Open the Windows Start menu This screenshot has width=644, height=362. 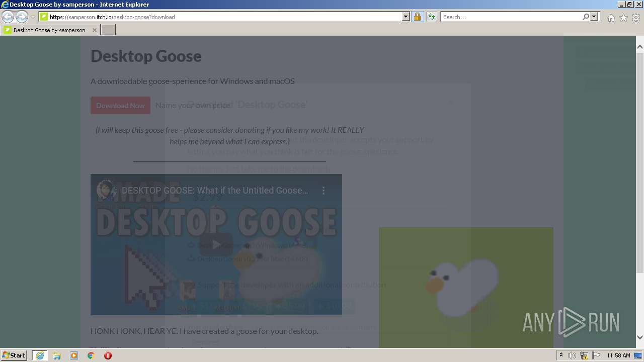coord(14,355)
